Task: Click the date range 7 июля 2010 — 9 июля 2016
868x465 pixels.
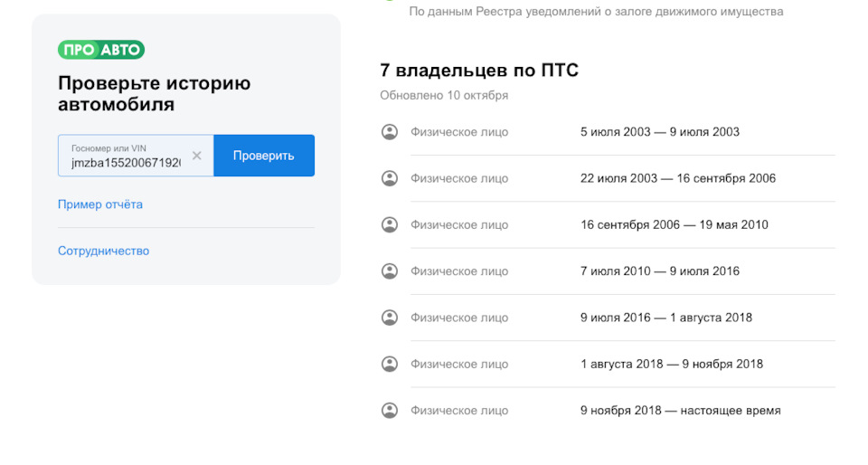Action: tap(659, 271)
